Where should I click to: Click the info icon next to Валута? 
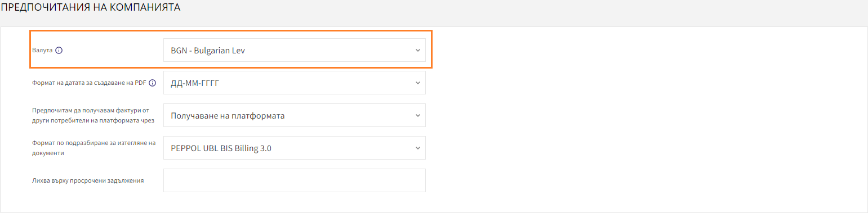pyautogui.click(x=59, y=50)
